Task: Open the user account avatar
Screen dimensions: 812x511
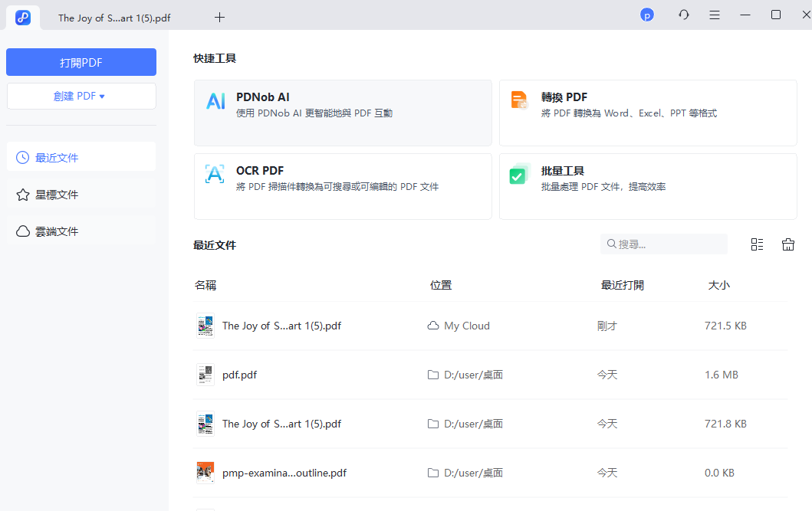Action: [646, 15]
